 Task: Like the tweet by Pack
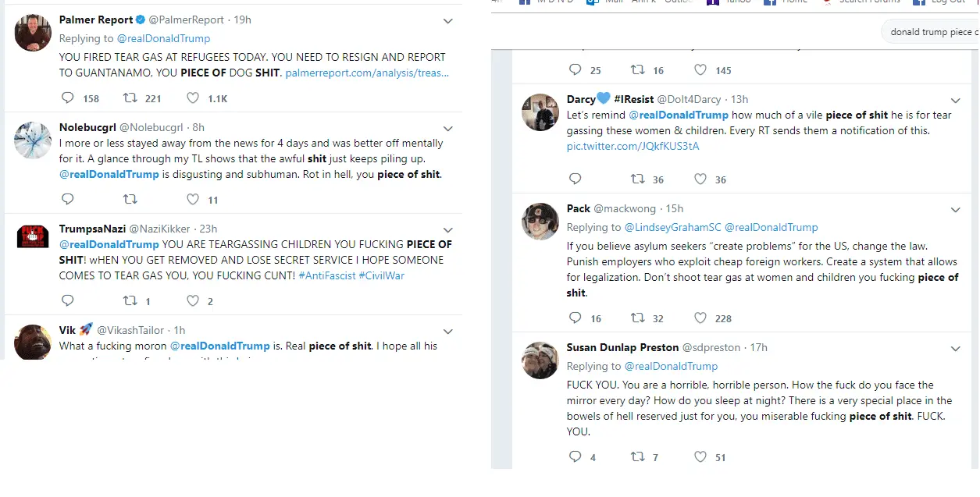[x=700, y=318]
